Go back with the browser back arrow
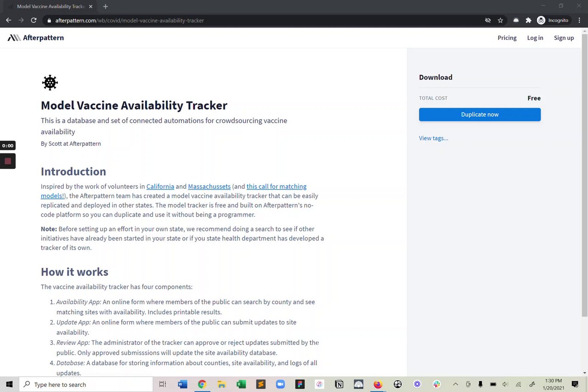 tap(8, 20)
